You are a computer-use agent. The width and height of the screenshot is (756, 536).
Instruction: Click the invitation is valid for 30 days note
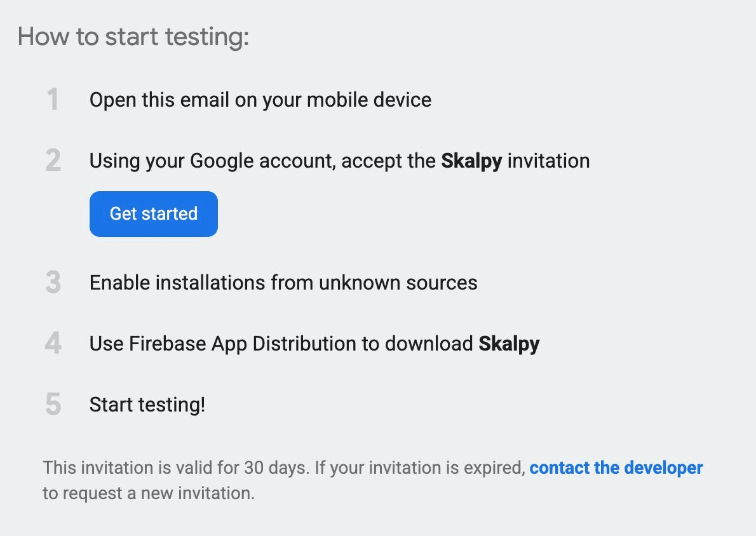(176, 467)
